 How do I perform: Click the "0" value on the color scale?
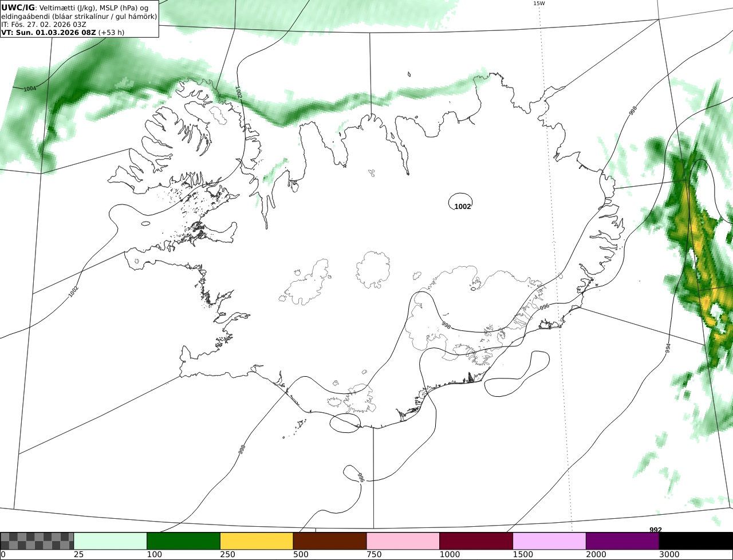coord(3,555)
